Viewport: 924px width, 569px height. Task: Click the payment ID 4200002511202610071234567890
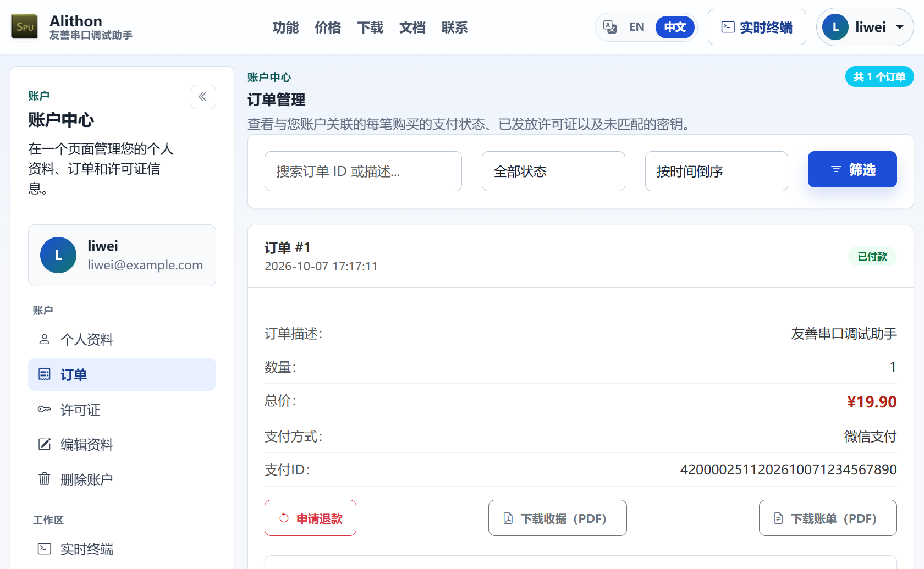788,469
